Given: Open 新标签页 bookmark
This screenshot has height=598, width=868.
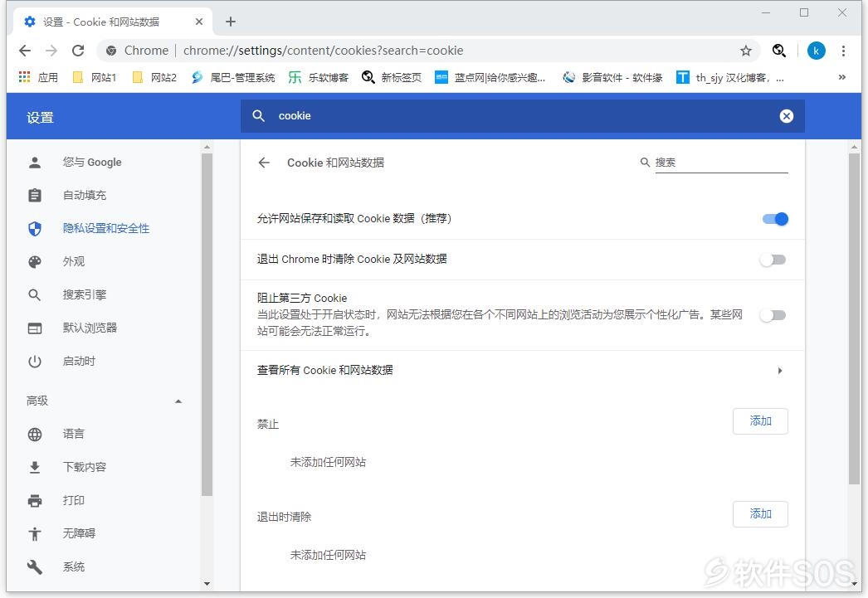Looking at the screenshot, I should [392, 77].
